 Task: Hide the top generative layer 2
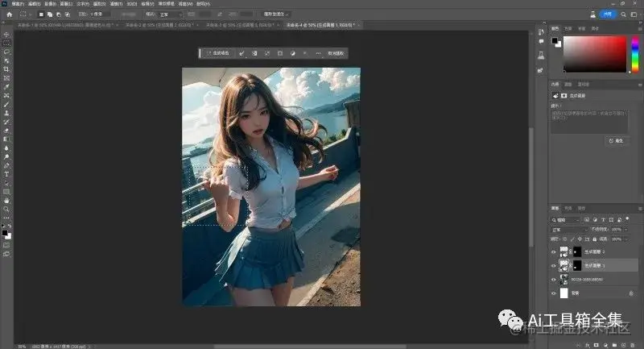[x=553, y=252]
